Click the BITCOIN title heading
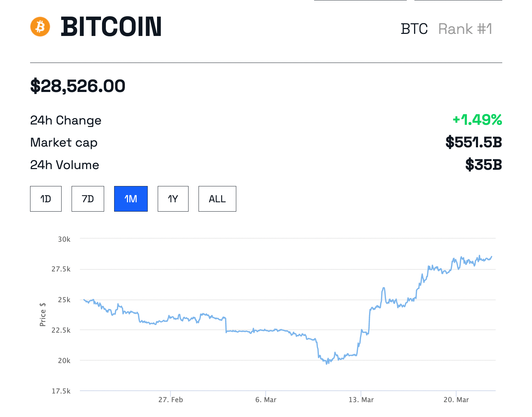This screenshot has width=532, height=417. coord(111,27)
